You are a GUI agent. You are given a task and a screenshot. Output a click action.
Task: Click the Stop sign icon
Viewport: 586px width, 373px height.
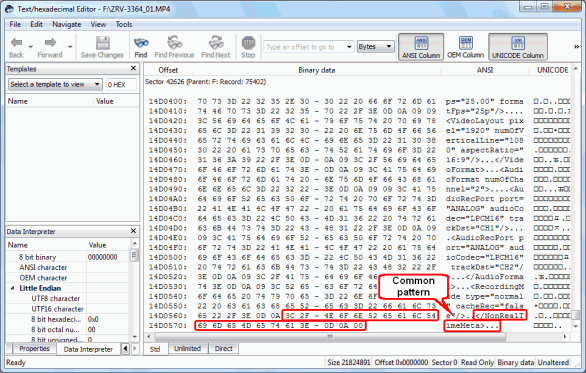pyautogui.click(x=248, y=43)
